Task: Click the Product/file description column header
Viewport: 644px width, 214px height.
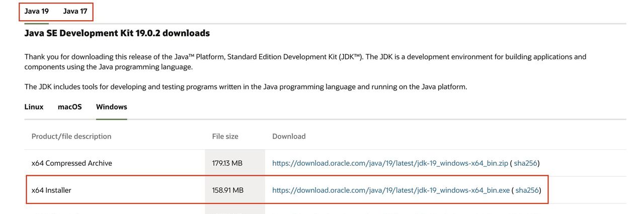Action: coord(71,137)
